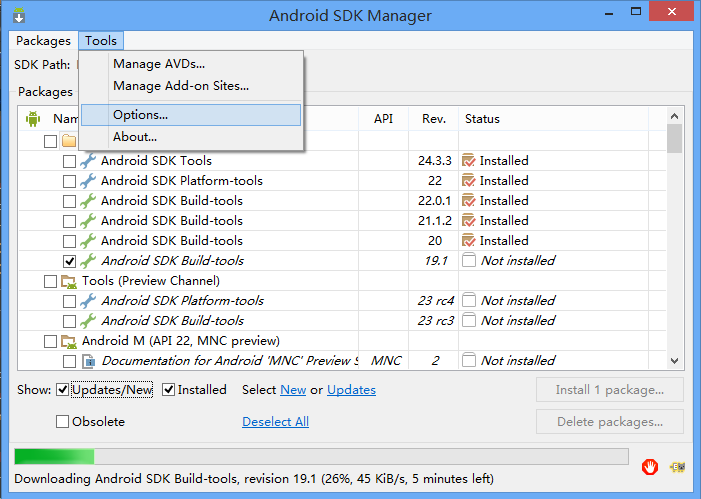Image resolution: width=701 pixels, height=499 pixels.
Task: Click green wrench icon for Build-tools 22.0.1
Action: click(88, 201)
